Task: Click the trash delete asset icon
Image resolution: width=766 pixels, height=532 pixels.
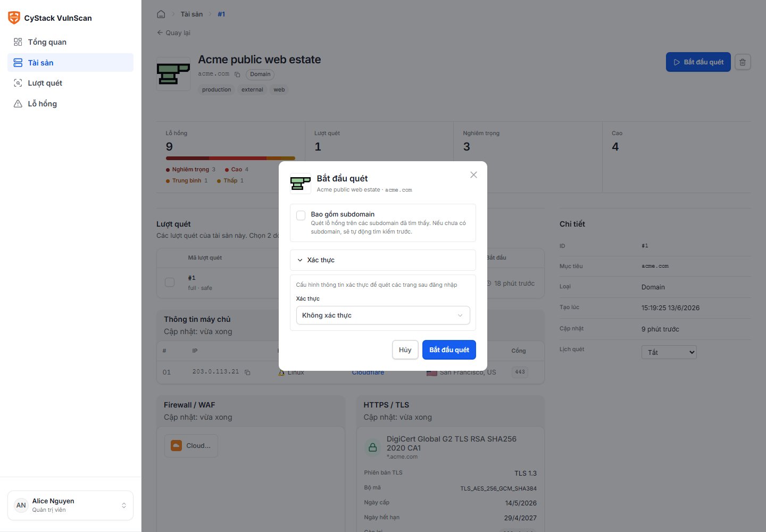Action: tap(743, 62)
